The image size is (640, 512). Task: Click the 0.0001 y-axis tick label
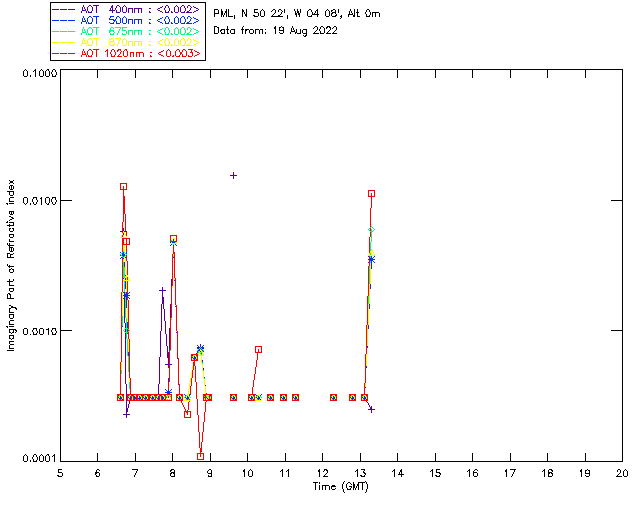pyautogui.click(x=39, y=459)
